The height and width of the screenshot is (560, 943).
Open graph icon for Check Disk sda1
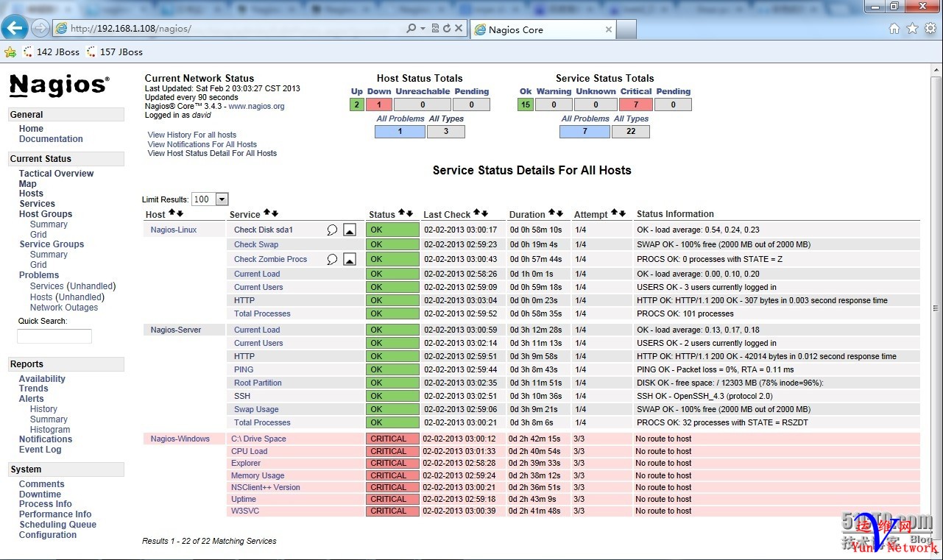pyautogui.click(x=350, y=230)
